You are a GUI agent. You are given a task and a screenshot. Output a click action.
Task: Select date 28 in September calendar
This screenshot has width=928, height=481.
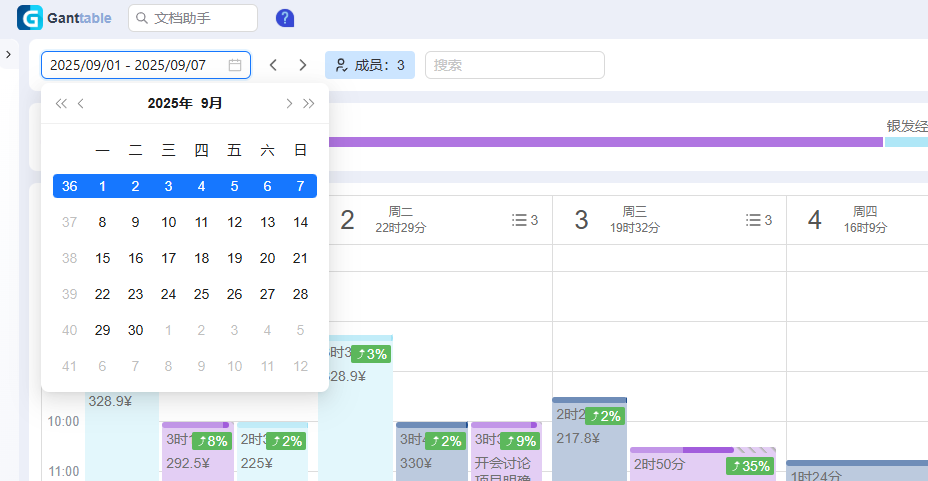(x=301, y=295)
